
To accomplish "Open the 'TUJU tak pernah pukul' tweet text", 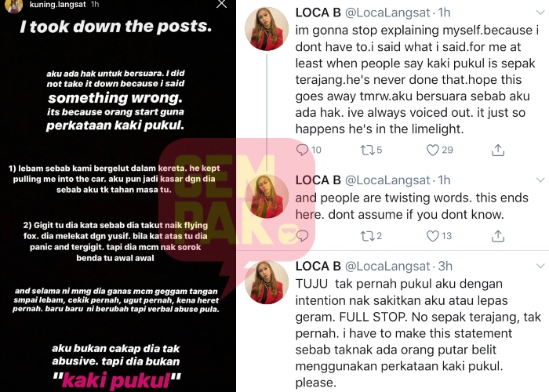I will (x=418, y=333).
